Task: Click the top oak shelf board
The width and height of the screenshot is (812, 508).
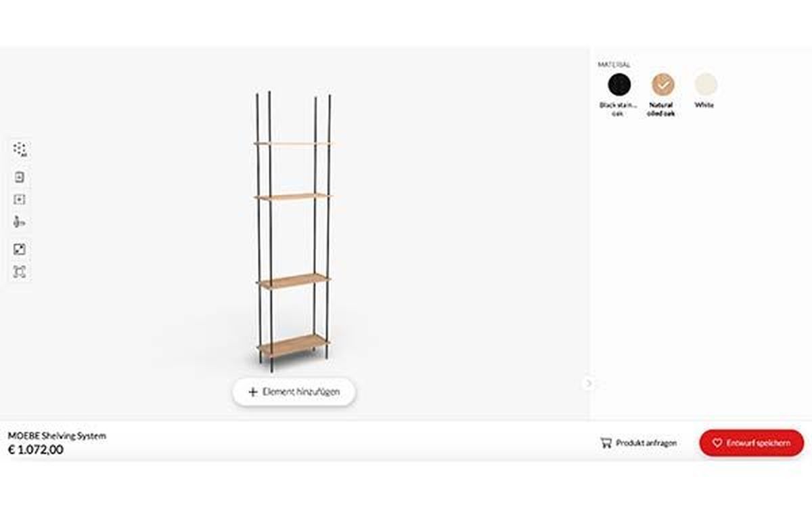Action: [x=293, y=143]
